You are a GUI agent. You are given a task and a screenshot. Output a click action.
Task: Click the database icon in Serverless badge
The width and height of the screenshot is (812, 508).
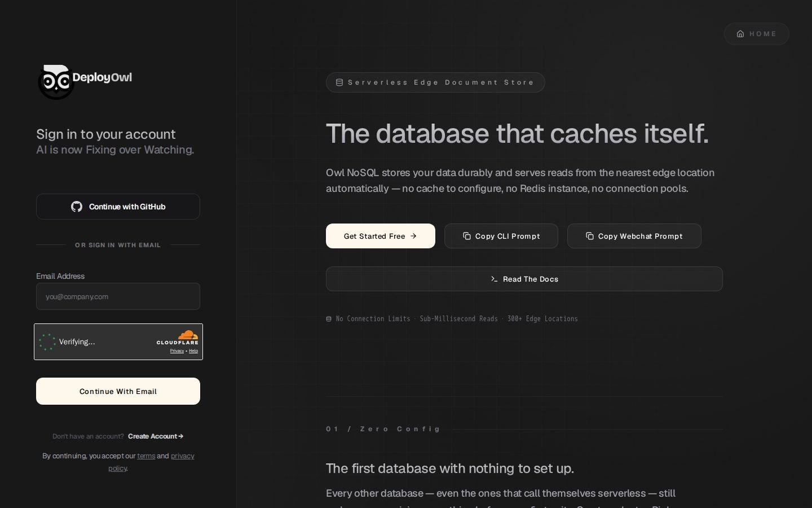339,82
